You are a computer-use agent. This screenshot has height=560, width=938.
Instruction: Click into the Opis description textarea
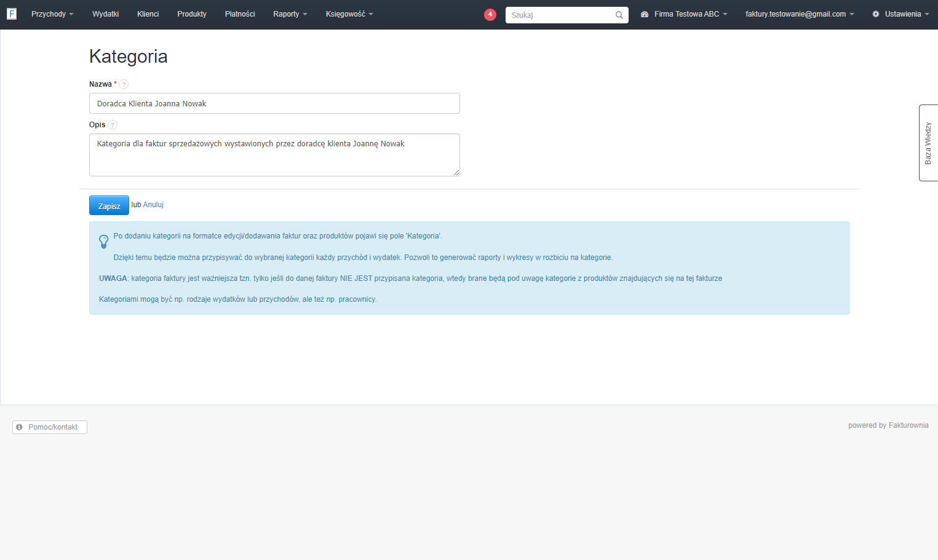[x=274, y=155]
